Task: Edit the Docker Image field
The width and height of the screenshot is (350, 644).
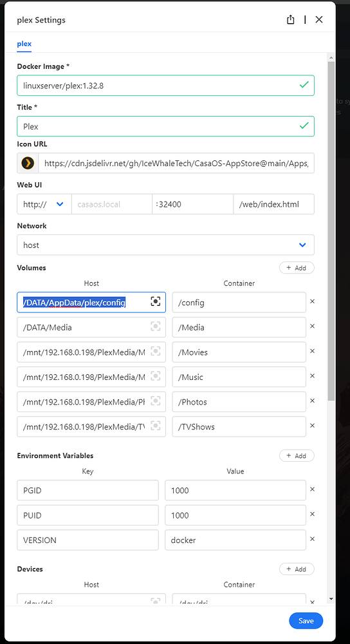Action: click(x=166, y=86)
